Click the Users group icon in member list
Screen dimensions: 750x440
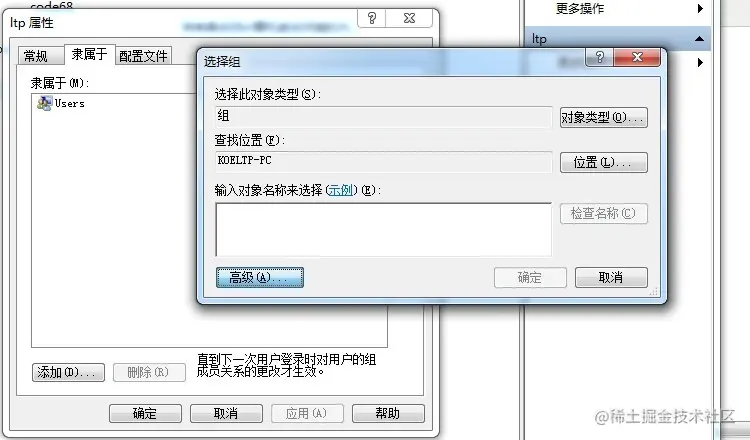tap(44, 103)
